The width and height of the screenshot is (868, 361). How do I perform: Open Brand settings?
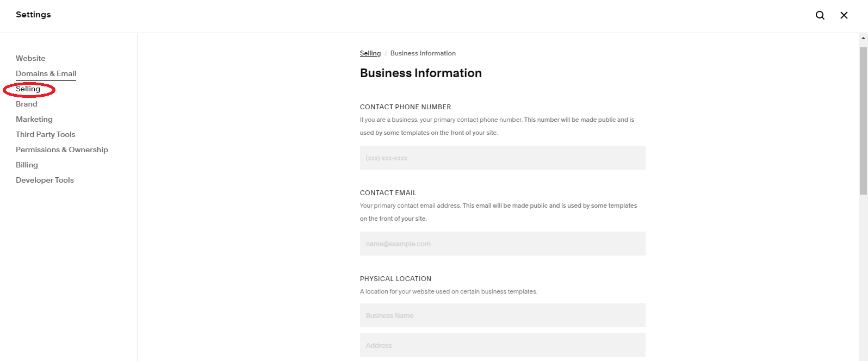[27, 104]
